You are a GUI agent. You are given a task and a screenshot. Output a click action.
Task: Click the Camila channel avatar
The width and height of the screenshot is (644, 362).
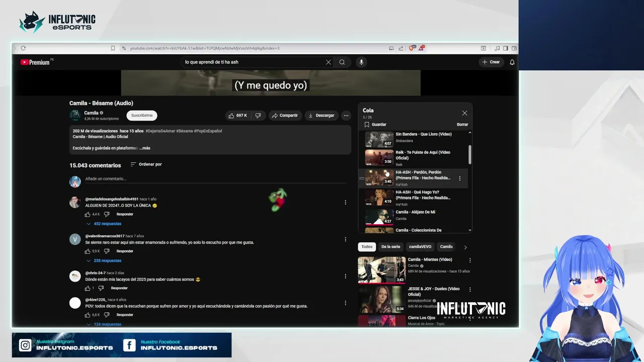click(75, 115)
